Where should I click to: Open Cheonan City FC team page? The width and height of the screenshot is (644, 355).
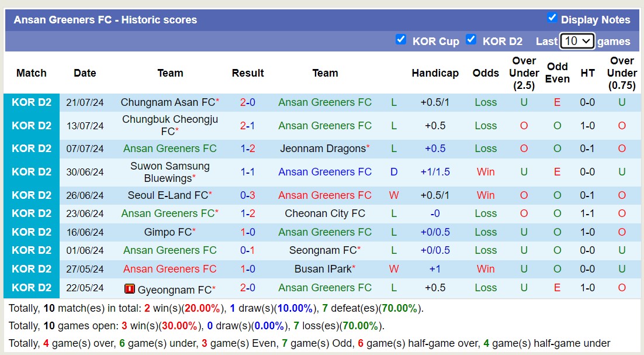pos(325,213)
